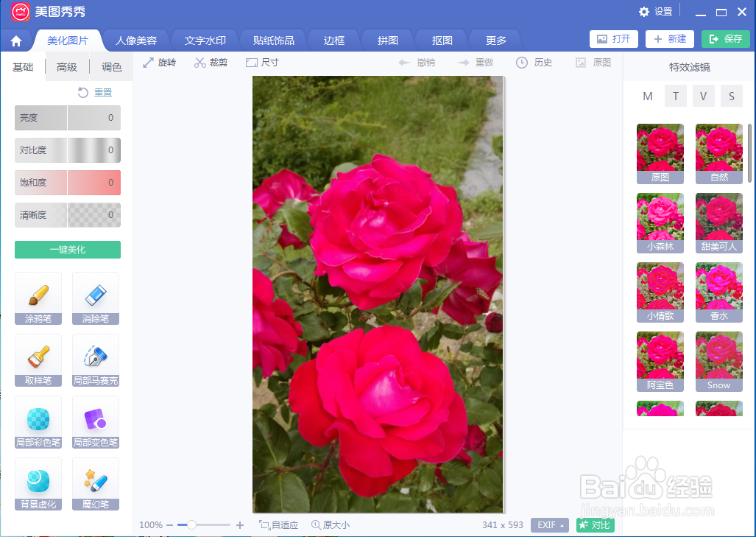Click the 一键美化 button

(68, 250)
